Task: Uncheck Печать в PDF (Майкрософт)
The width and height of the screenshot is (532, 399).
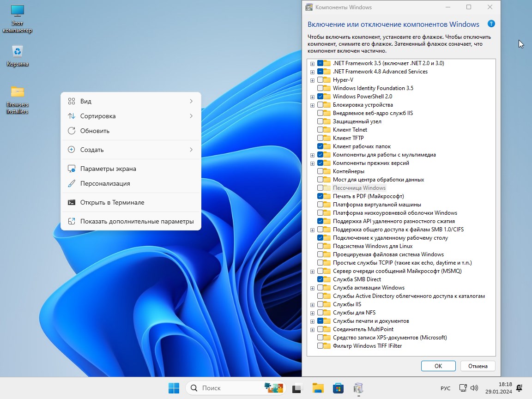Action: [x=320, y=196]
